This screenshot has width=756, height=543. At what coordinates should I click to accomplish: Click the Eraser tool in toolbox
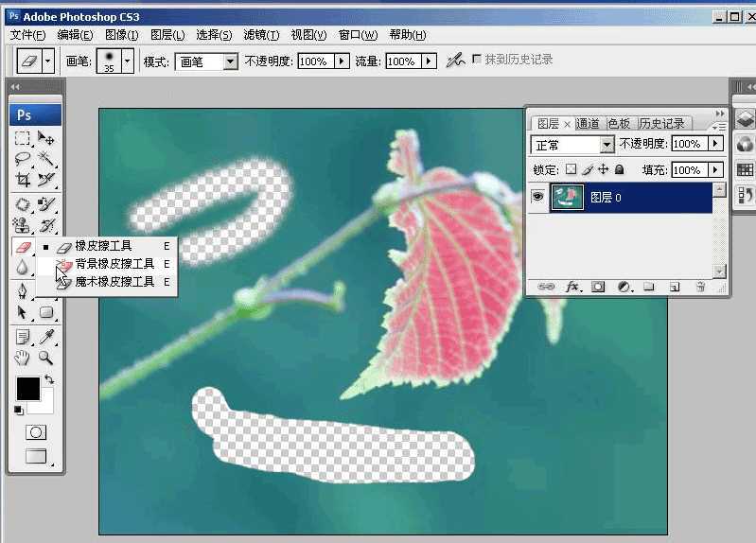tap(23, 248)
